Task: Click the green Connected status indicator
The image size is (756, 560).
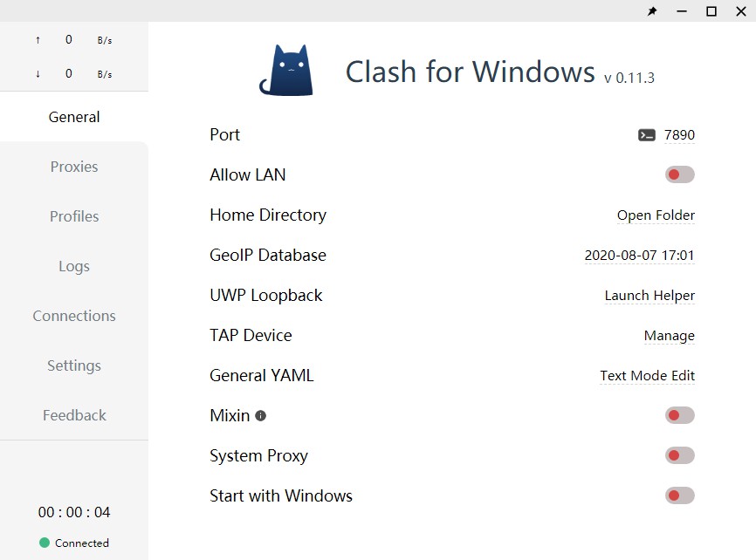Action: pos(45,543)
